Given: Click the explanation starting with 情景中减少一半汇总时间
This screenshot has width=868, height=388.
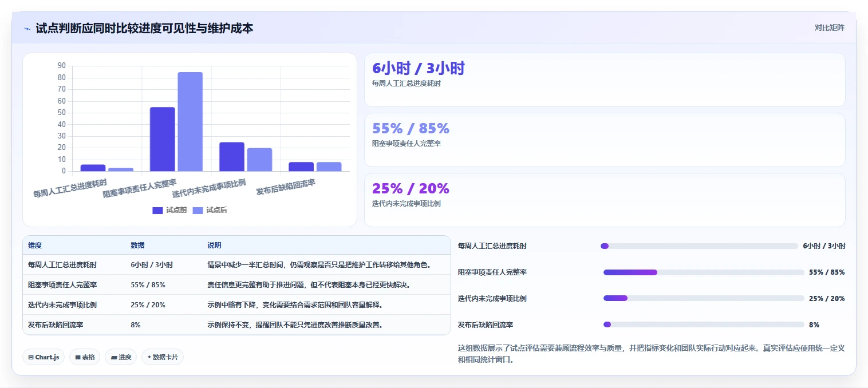Looking at the screenshot, I should point(319,265).
